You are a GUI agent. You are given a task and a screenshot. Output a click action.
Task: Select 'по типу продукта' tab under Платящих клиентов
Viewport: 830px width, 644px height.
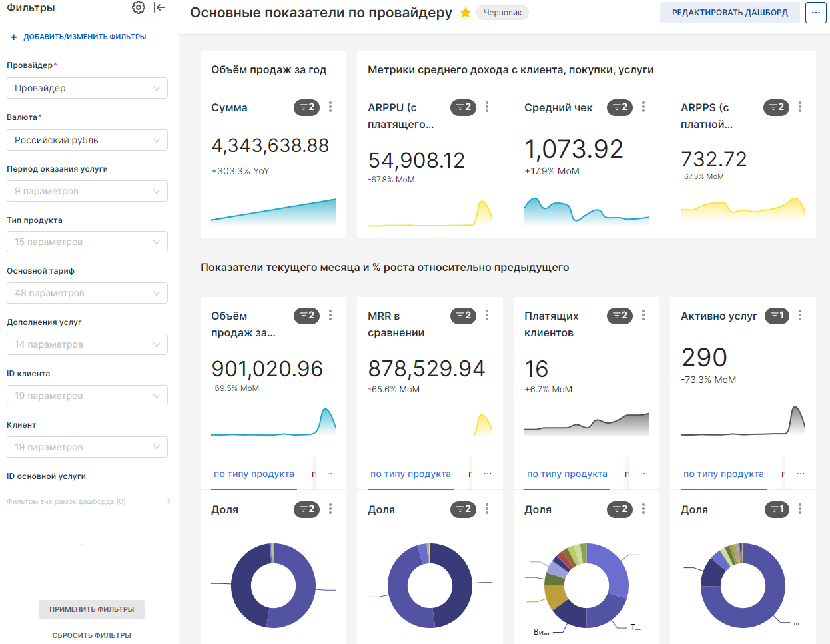567,474
